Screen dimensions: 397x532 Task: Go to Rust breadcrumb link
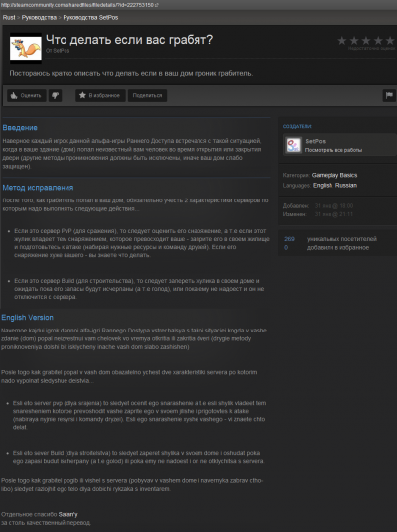[x=9, y=17]
